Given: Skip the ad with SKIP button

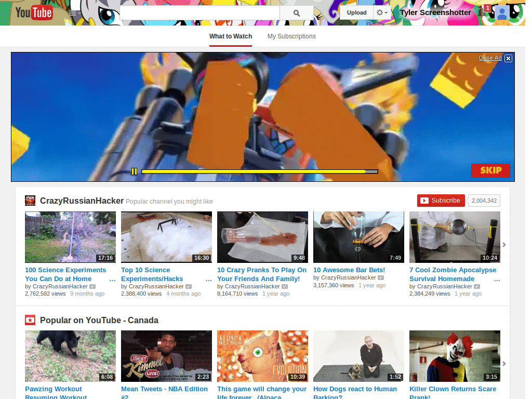Looking at the screenshot, I should point(490,170).
